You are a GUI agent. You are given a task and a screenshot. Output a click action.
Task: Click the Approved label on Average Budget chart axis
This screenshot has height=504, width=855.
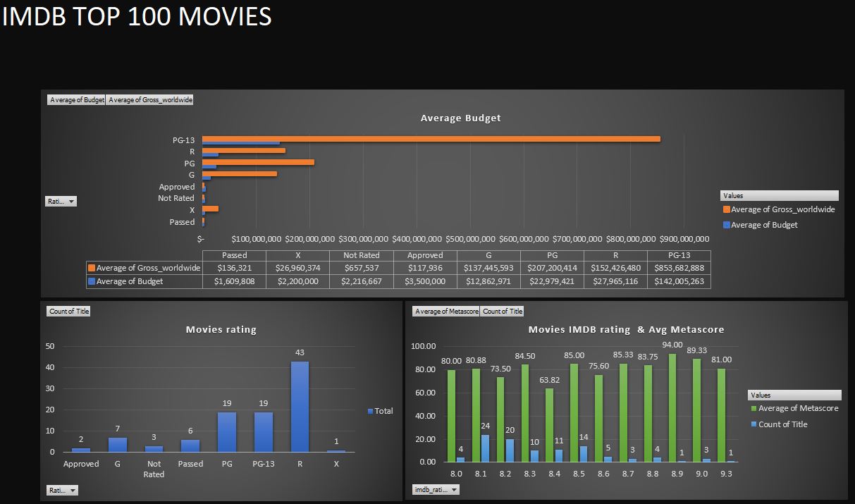click(177, 187)
